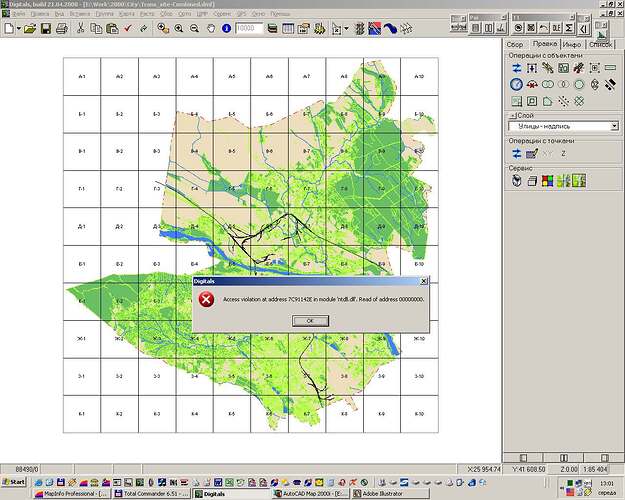
Task: Expand the Слой section plus toggle
Action: coord(513,116)
